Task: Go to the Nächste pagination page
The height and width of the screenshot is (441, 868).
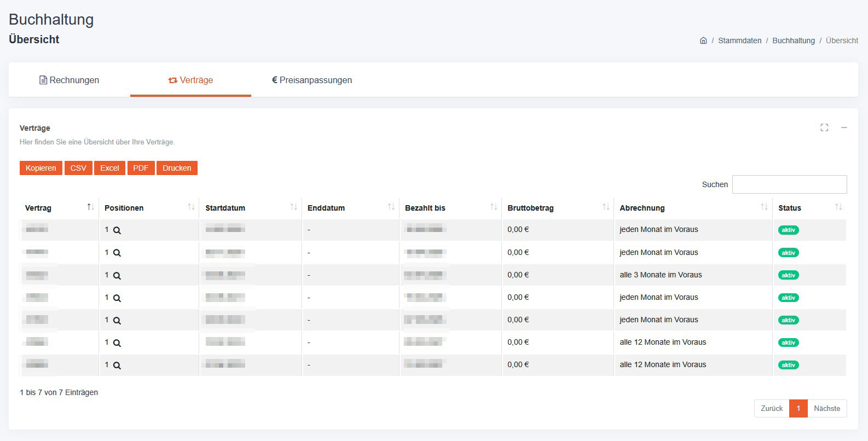Action: click(826, 408)
